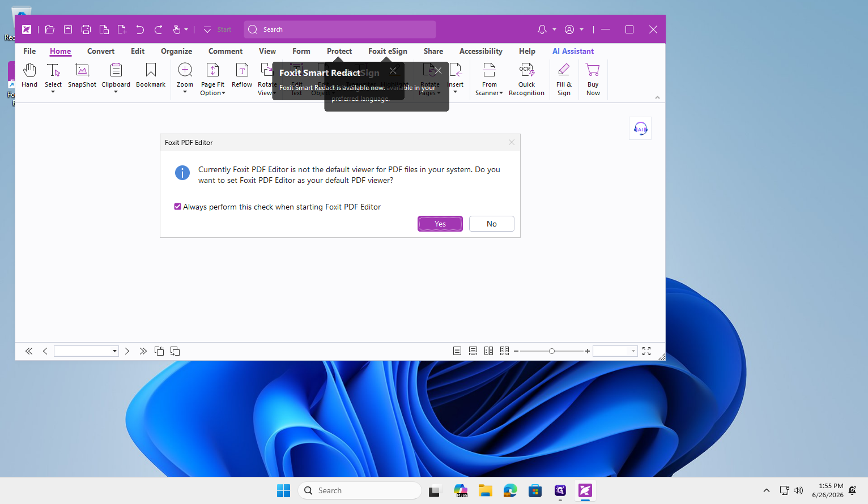Image resolution: width=868 pixels, height=504 pixels.
Task: Adjust the zoom slider handle
Action: point(551,351)
